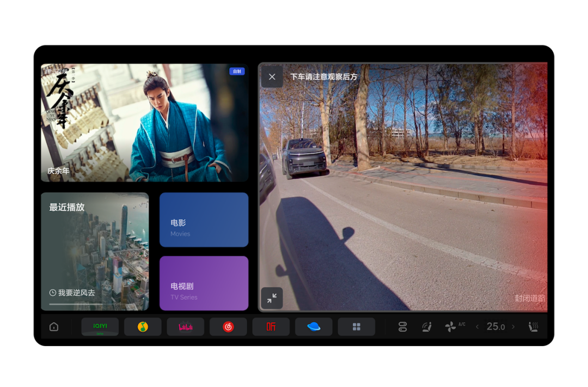The width and height of the screenshot is (588, 387).
Task: Toggle the A/C fan
Action: tap(451, 326)
